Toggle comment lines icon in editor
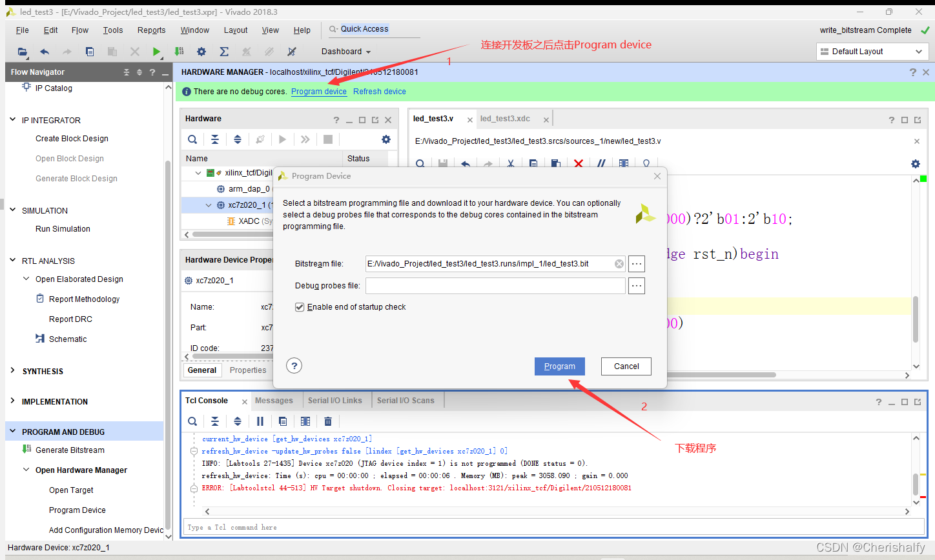The width and height of the screenshot is (935, 560). (x=601, y=164)
